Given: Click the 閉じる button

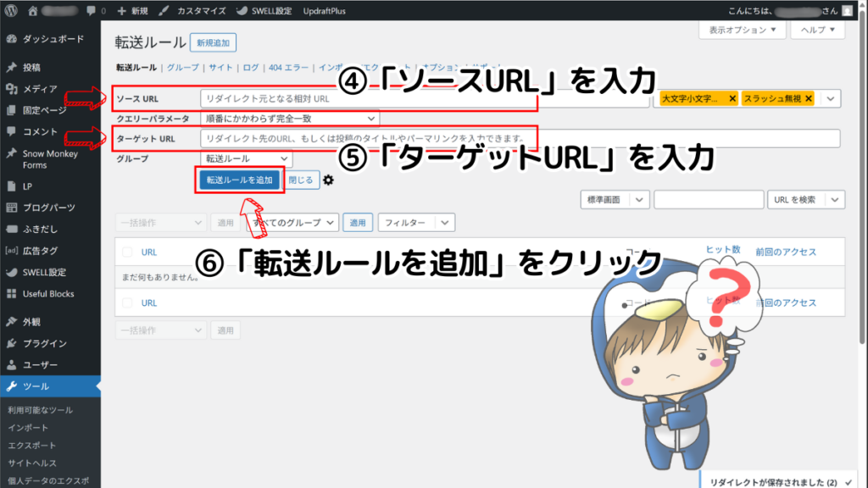Looking at the screenshot, I should 301,180.
